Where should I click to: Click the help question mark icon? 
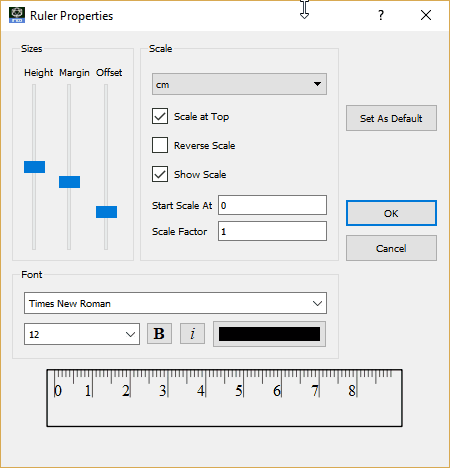coord(381,15)
